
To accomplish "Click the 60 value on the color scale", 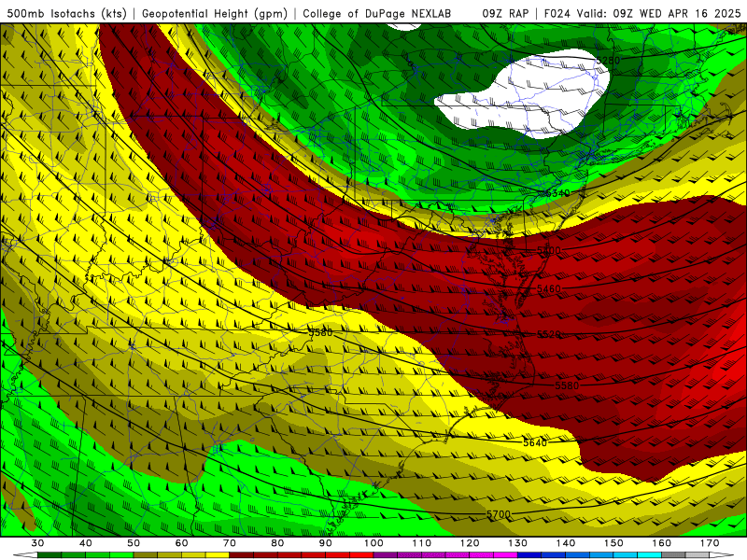I will click(x=181, y=543).
